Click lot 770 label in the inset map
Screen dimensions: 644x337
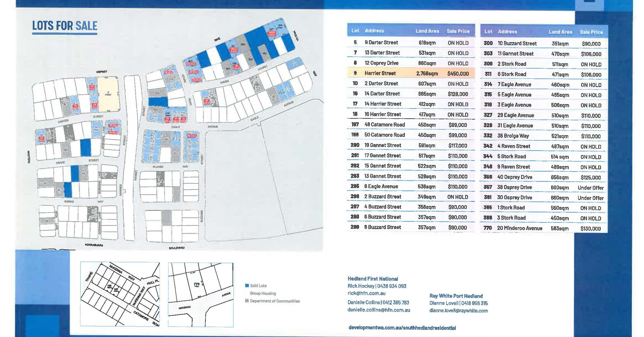(x=196, y=284)
